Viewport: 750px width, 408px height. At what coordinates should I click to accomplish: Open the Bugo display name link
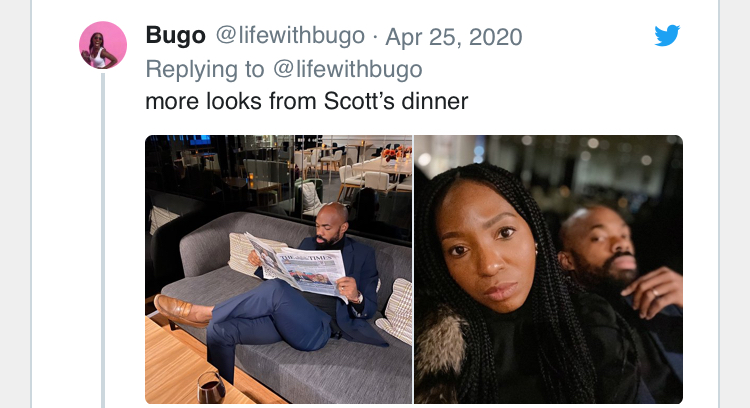[x=176, y=36]
